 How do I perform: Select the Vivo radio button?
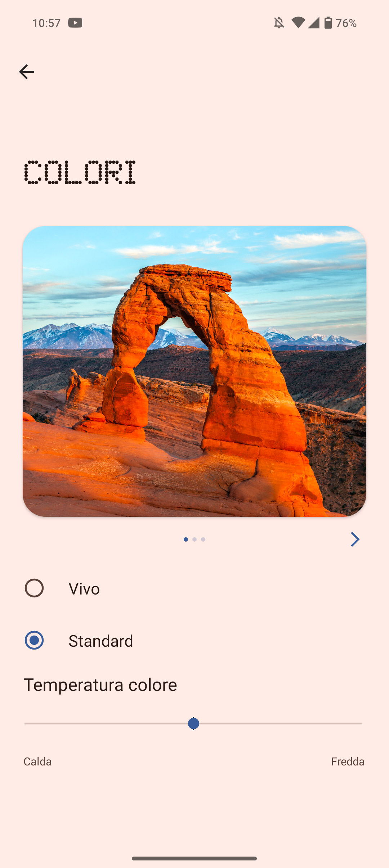point(34,588)
